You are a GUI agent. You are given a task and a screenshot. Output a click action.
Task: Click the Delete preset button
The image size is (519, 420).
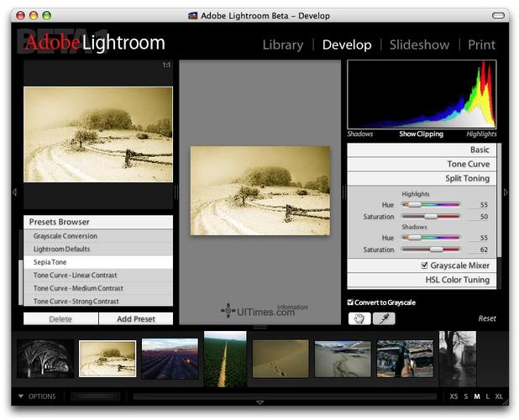(x=60, y=318)
